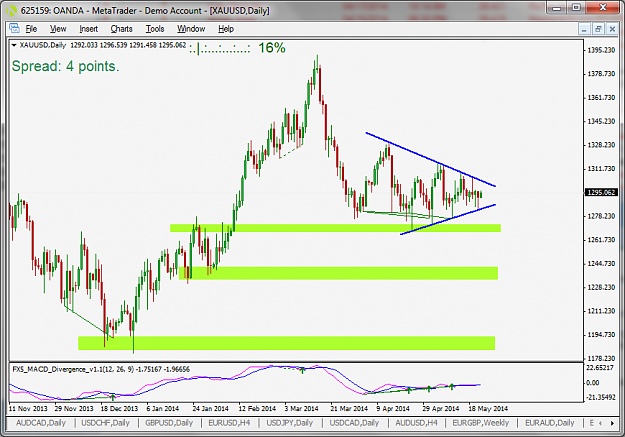Switch to the EURAUD,Daily chart tab

pos(550,423)
